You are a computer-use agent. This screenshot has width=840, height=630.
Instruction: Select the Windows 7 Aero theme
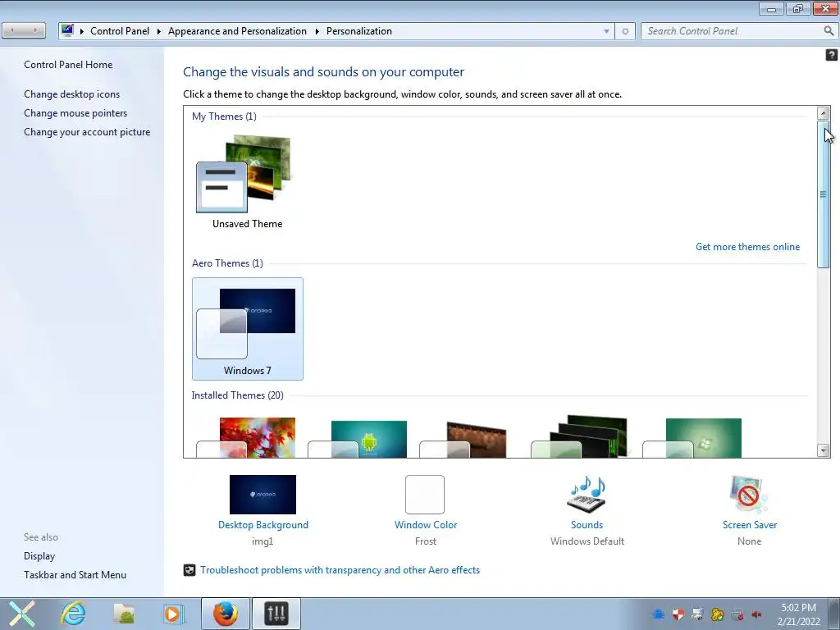(247, 329)
